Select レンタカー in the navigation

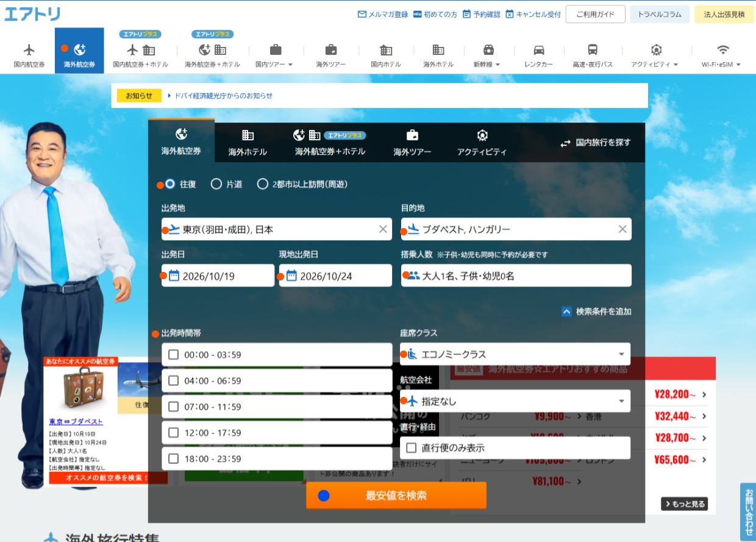click(x=538, y=55)
